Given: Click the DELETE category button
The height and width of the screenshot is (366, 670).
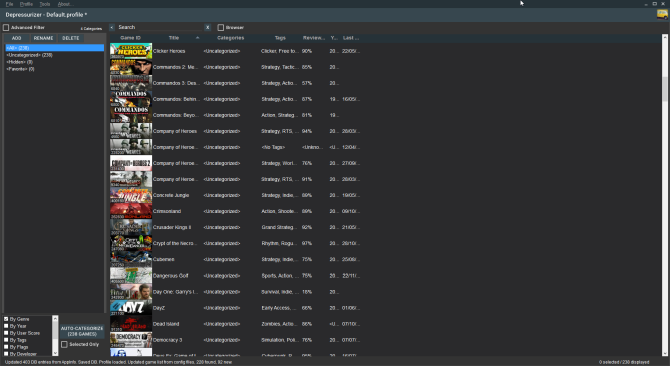Looking at the screenshot, I should (71, 38).
